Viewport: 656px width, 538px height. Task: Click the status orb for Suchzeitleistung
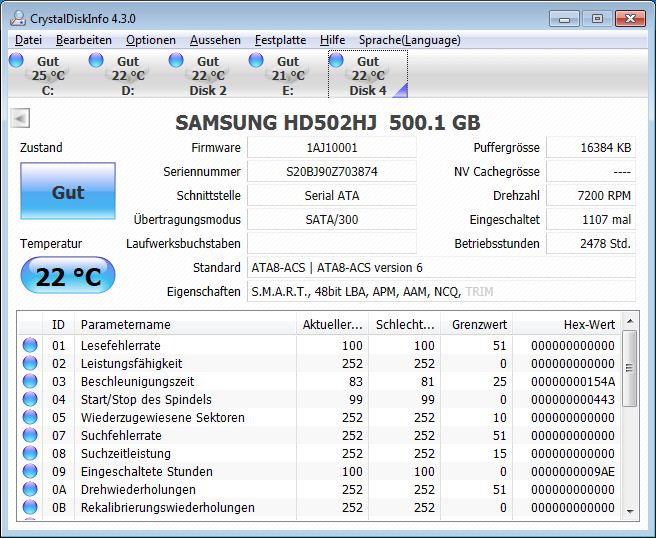tap(30, 453)
